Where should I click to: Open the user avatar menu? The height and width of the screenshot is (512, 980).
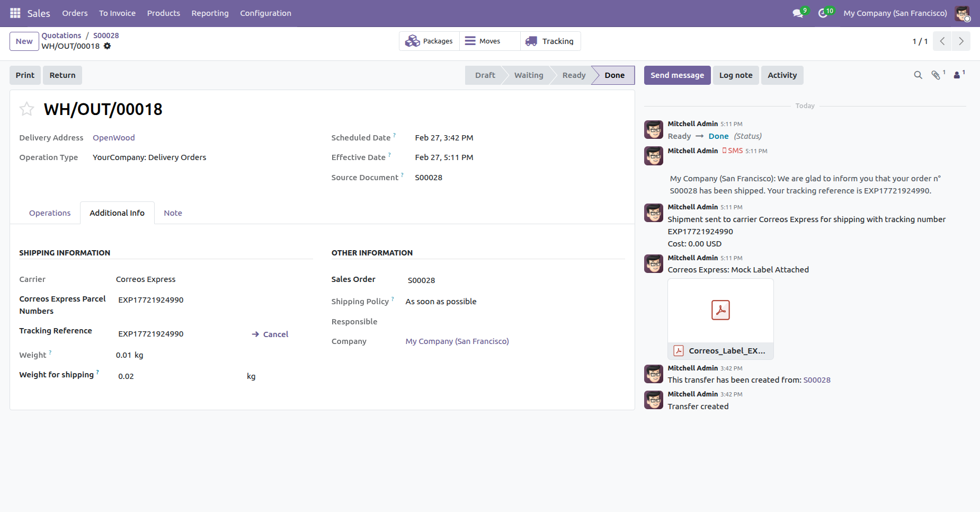click(x=962, y=13)
